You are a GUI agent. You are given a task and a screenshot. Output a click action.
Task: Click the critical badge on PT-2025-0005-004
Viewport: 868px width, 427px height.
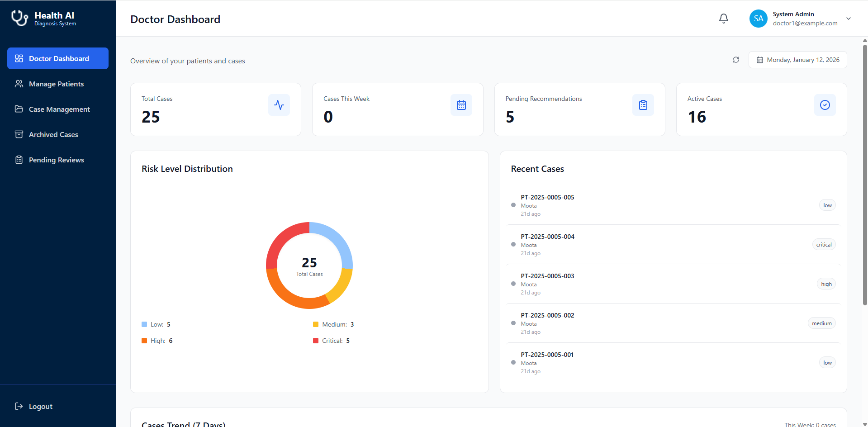pyautogui.click(x=824, y=245)
